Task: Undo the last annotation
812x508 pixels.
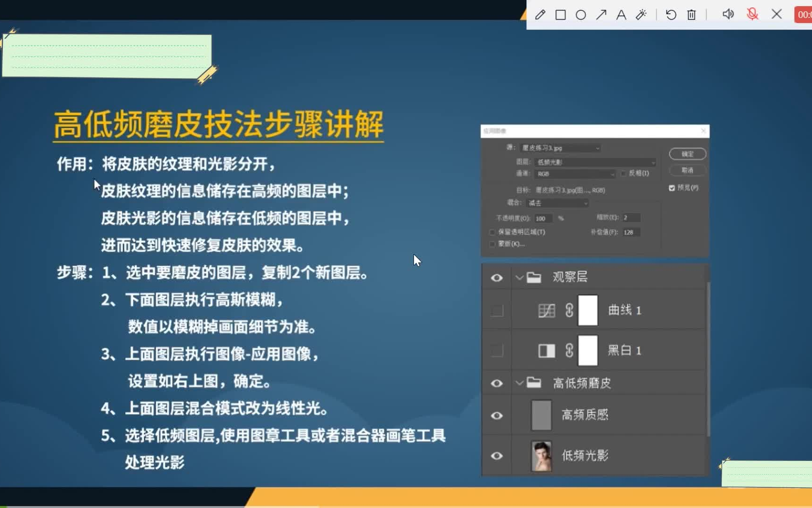Action: pyautogui.click(x=671, y=15)
